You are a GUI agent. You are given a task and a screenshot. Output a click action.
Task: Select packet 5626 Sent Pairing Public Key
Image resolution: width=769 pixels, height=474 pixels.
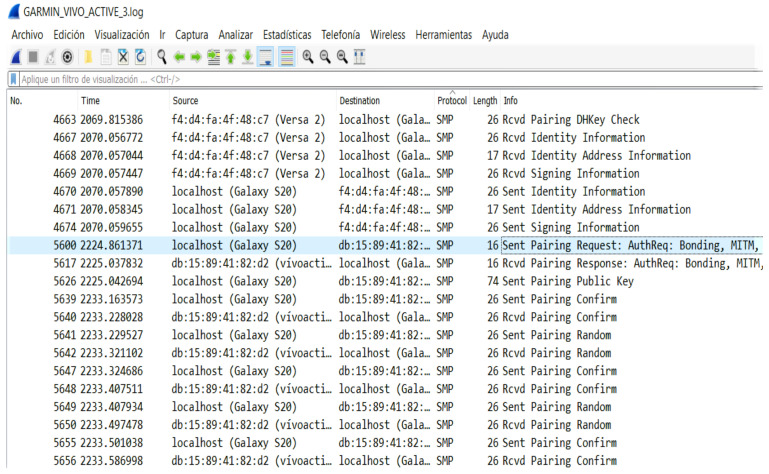[x=385, y=281]
